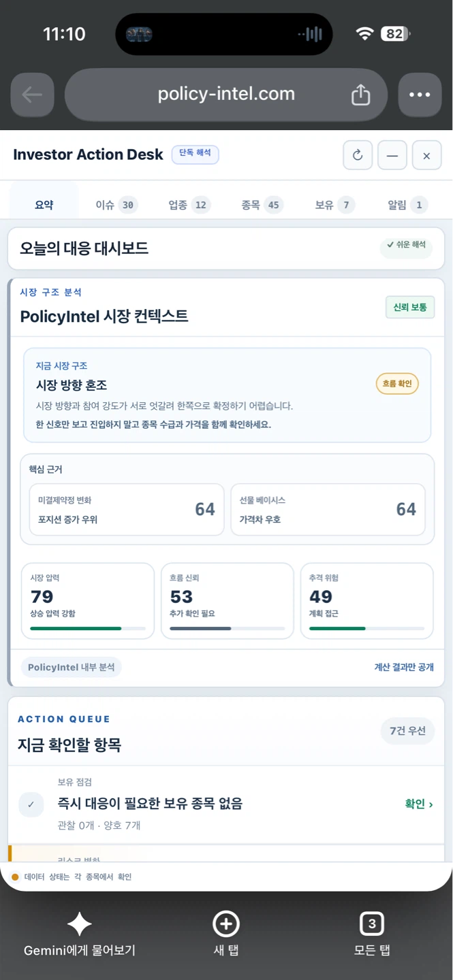Show all tabs via the 3 icon
The width and height of the screenshot is (453, 980).
(372, 924)
